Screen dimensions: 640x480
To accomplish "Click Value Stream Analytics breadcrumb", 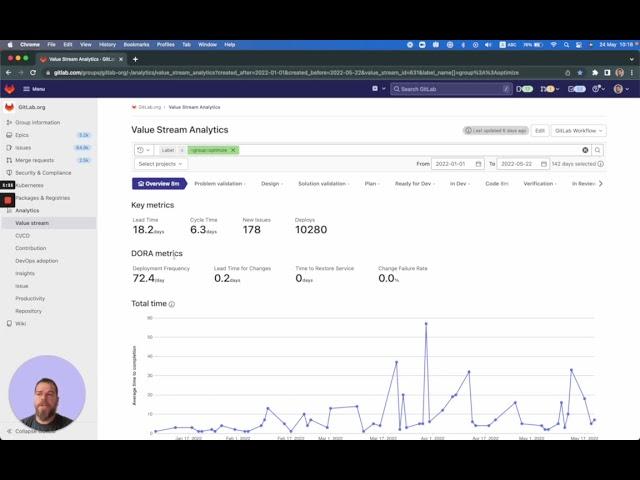I will (x=194, y=107).
